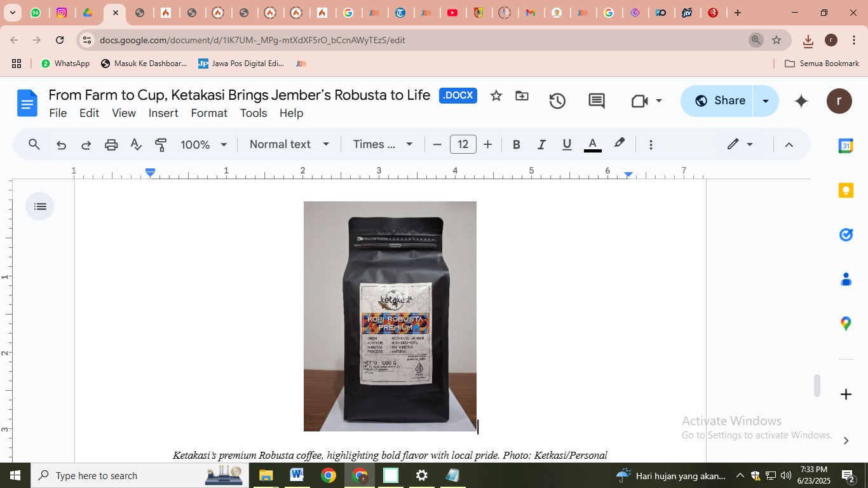868x488 pixels.
Task: Toggle bold formatting
Action: click(517, 145)
